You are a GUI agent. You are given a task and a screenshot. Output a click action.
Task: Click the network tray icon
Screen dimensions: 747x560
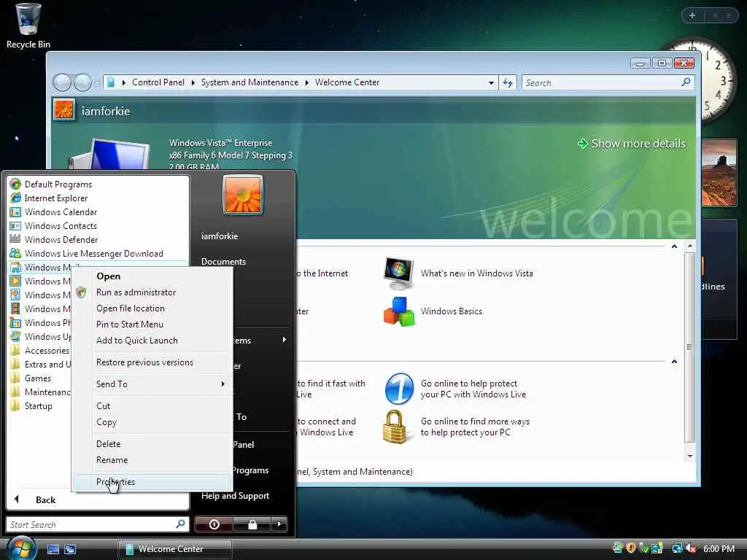[x=677, y=548]
